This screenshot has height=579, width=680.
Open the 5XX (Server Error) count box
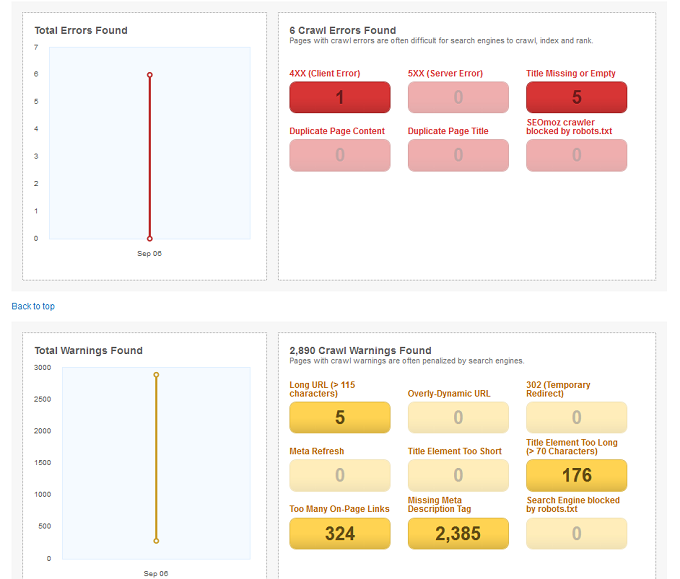coord(458,97)
